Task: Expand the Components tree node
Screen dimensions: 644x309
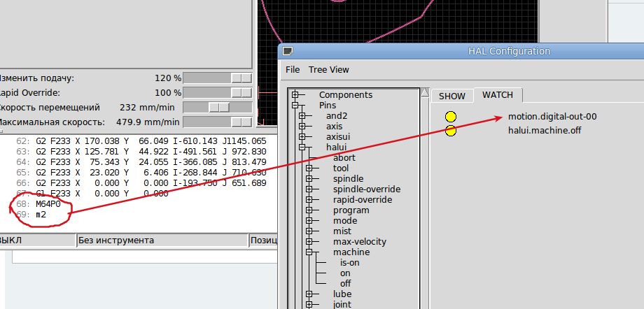Action: pyautogui.click(x=295, y=95)
